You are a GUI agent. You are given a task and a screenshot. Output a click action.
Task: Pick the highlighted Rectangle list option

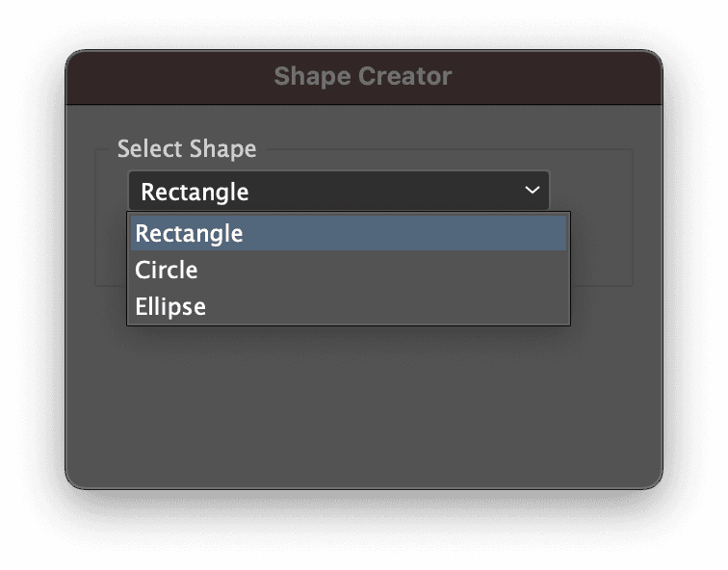[349, 233]
